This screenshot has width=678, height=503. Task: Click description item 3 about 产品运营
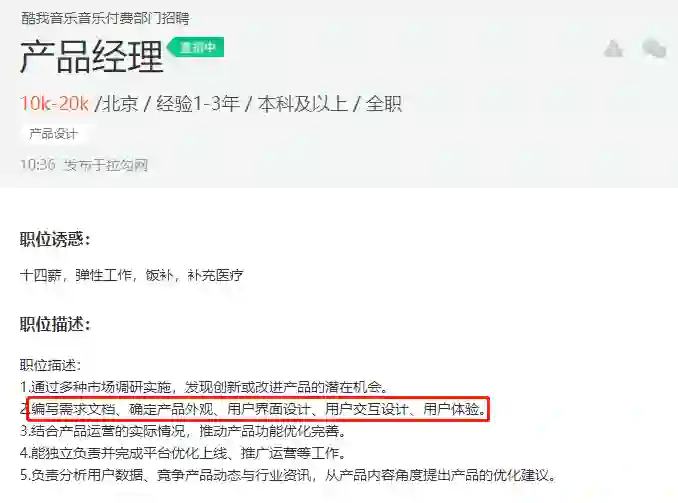183,431
